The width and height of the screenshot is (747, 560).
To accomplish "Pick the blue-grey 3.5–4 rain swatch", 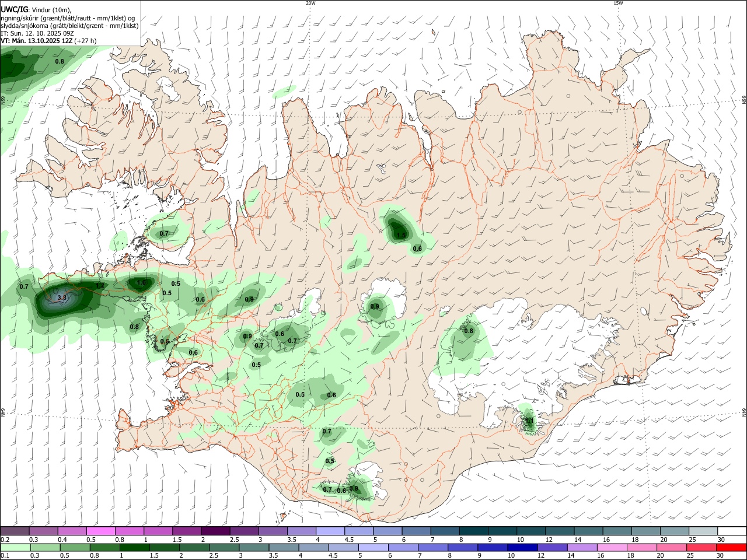I will [x=283, y=547].
